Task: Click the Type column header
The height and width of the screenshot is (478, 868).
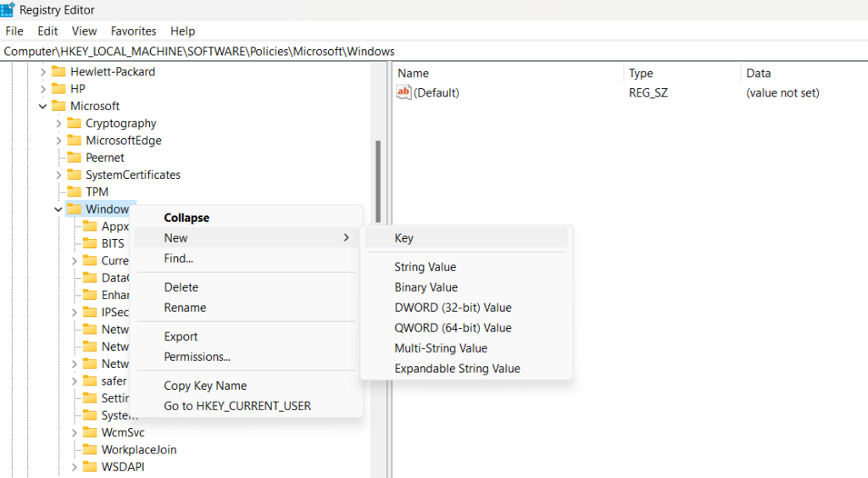Action: 641,74
